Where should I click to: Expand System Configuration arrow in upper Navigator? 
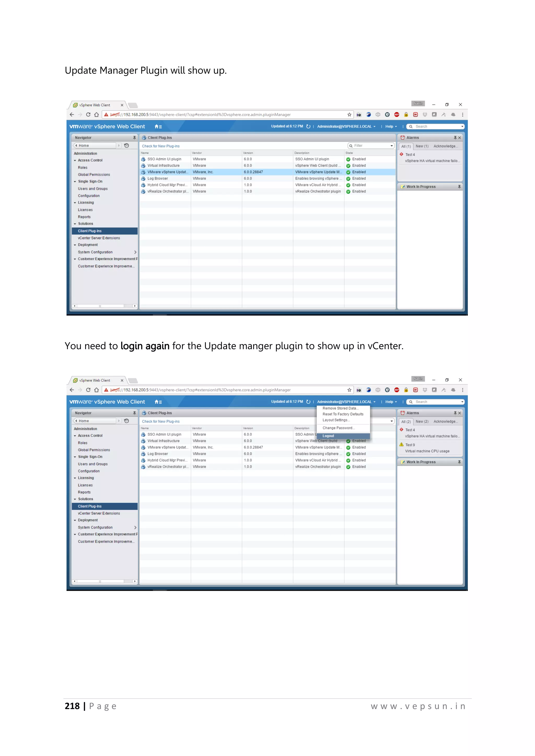[x=135, y=252]
